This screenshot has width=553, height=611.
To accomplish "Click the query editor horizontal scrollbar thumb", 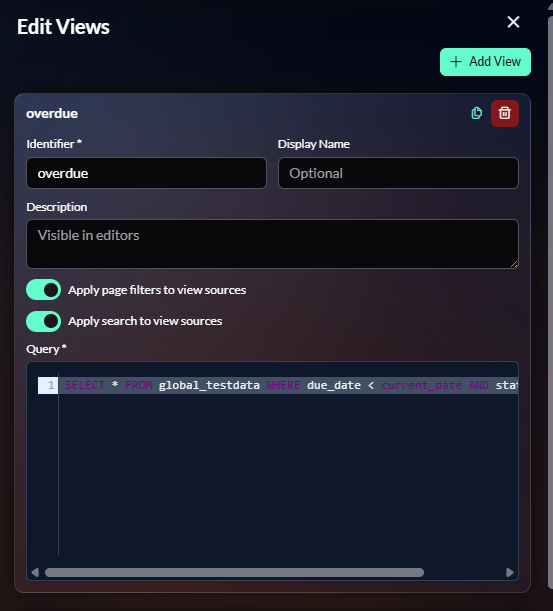I will 234,572.
